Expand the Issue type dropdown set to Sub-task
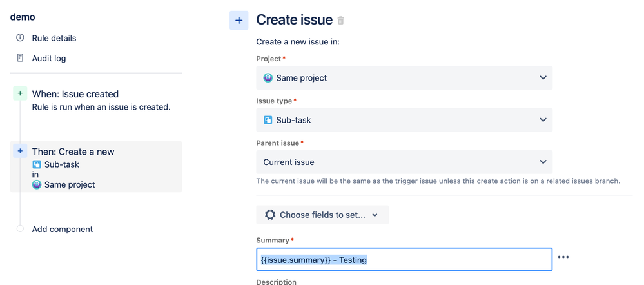Image resolution: width=644 pixels, height=285 pixels. 404,120
